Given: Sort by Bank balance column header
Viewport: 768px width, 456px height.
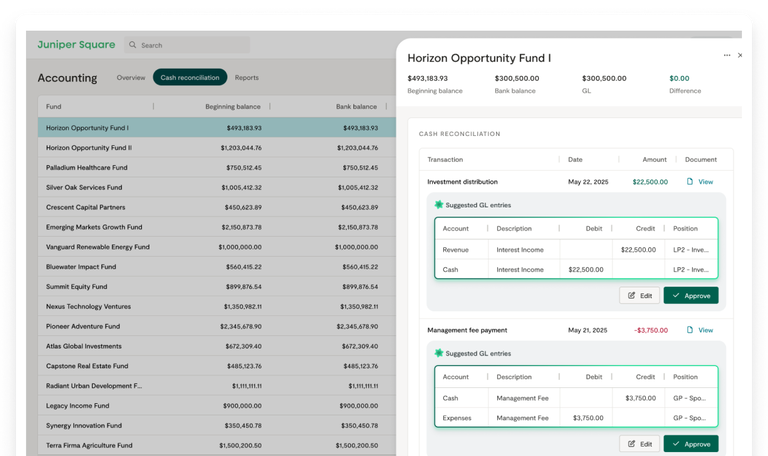Looking at the screenshot, I should coord(357,106).
